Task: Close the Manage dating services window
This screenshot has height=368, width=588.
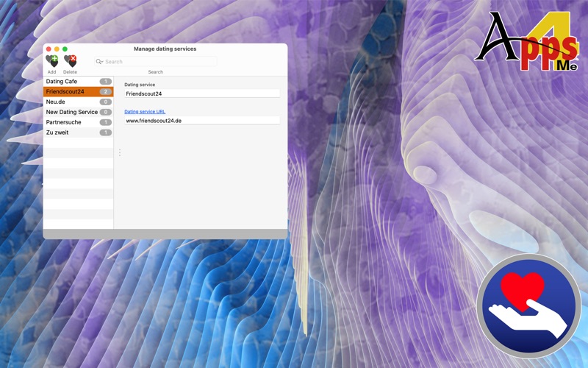Action: [49, 49]
